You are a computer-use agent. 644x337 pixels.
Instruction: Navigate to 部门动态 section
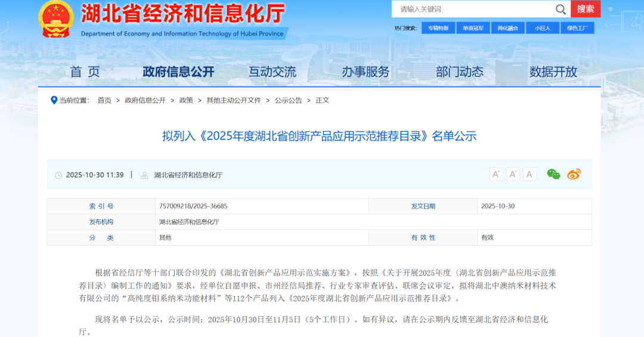click(459, 72)
